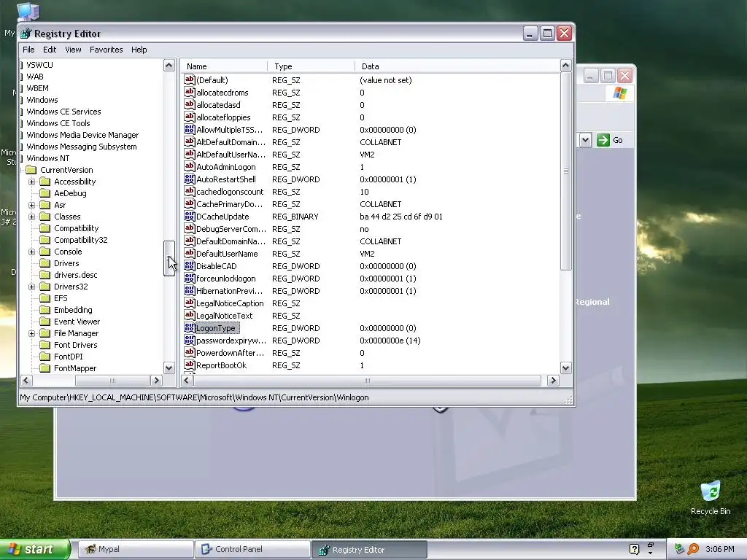Click the EFS folder icon

pyautogui.click(x=44, y=298)
